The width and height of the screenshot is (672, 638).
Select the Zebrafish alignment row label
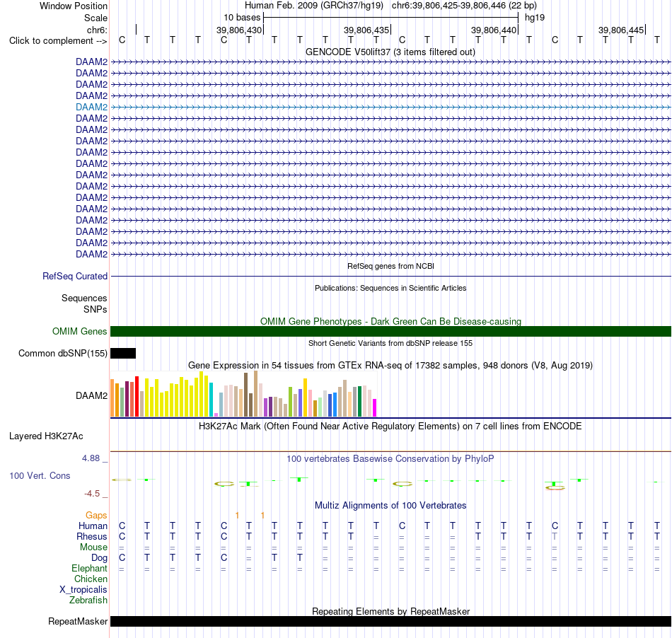coord(88,601)
